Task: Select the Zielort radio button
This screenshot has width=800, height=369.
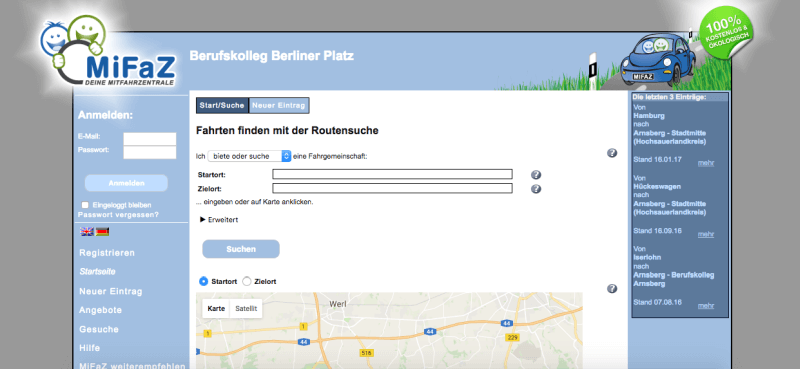Action: 246,281
